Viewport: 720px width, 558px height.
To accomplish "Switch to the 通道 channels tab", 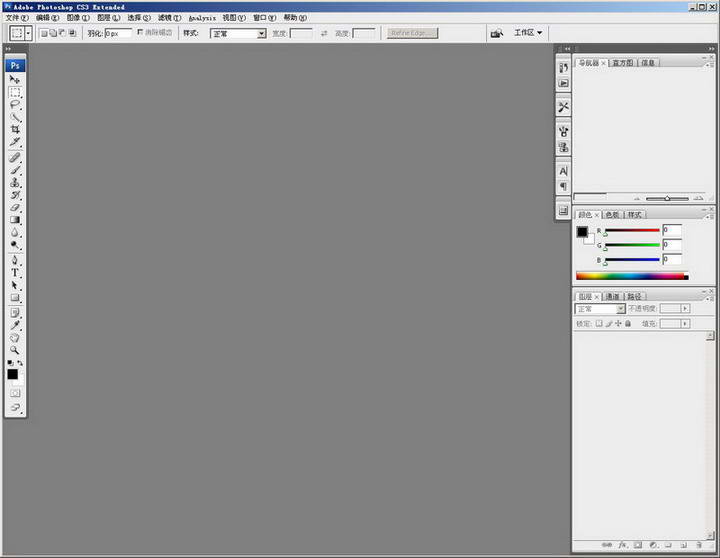I will click(612, 296).
